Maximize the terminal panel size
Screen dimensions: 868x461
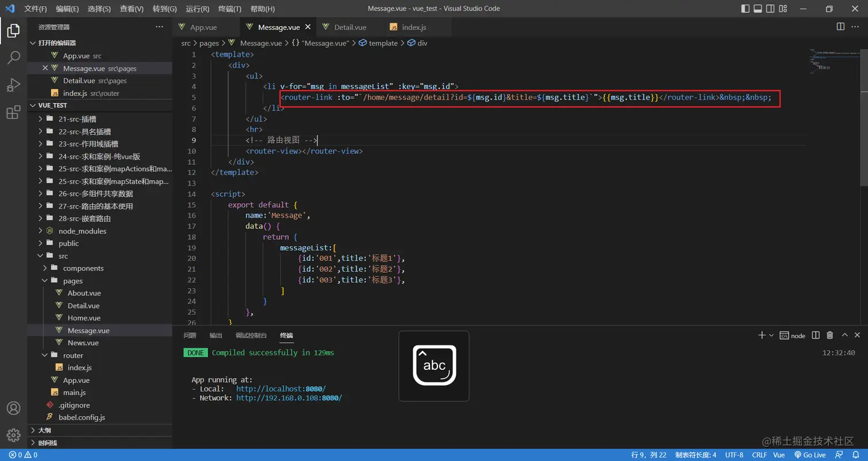844,335
